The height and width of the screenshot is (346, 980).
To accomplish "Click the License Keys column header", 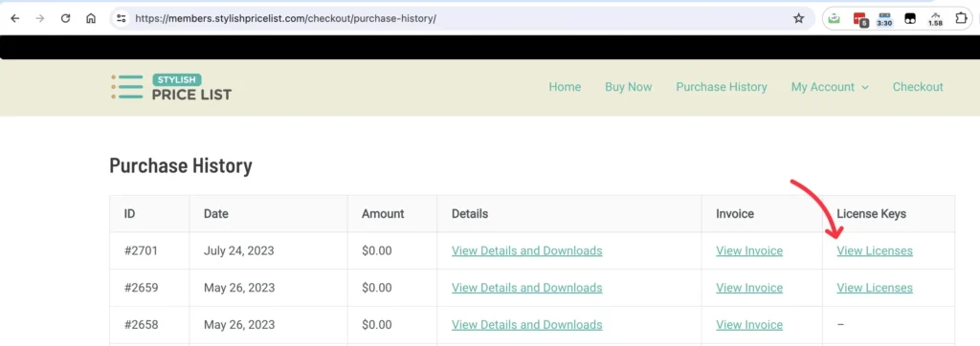I will (889, 213).
